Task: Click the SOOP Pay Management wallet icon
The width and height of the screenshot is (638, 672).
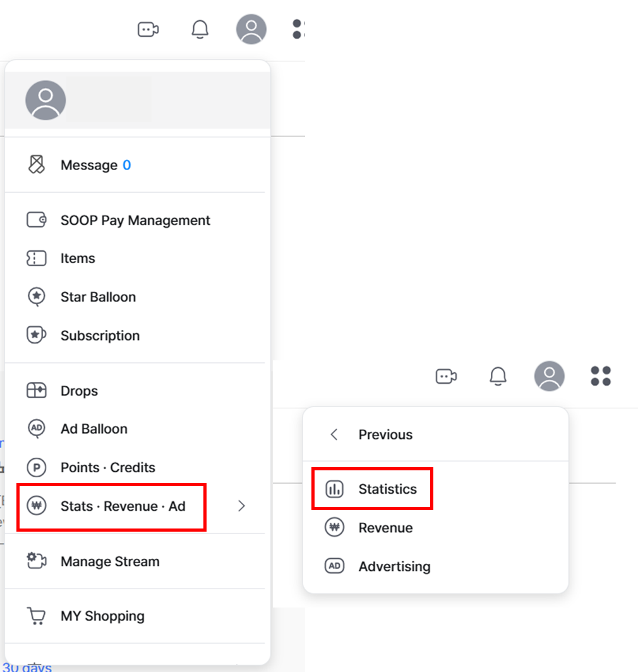Action: [37, 220]
